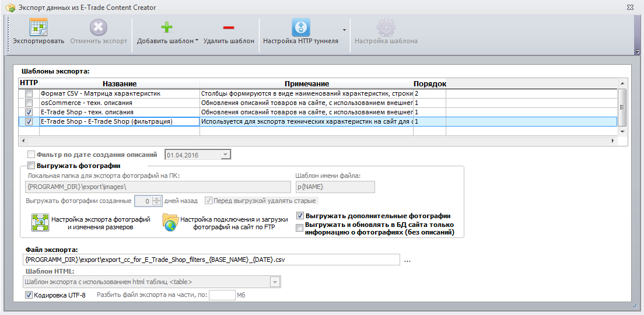Open photo export and resize settings icon
Viewport: 644px width, 315px height.
tap(40, 223)
